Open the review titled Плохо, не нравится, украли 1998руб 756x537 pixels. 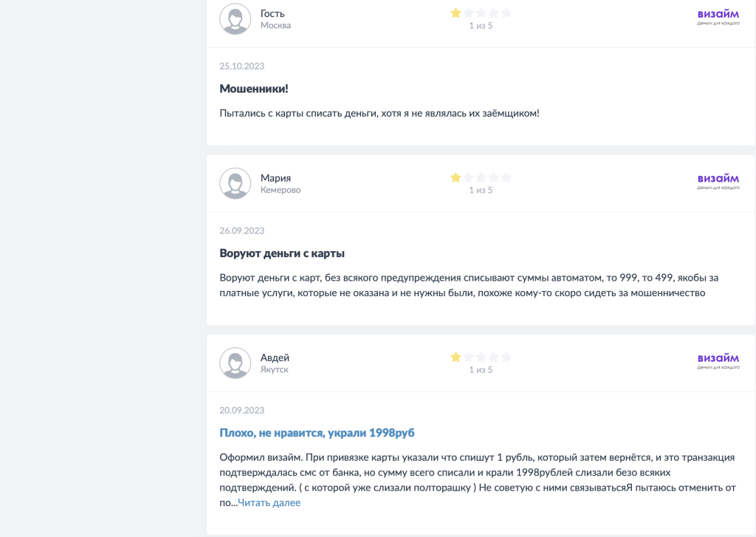(x=322, y=433)
